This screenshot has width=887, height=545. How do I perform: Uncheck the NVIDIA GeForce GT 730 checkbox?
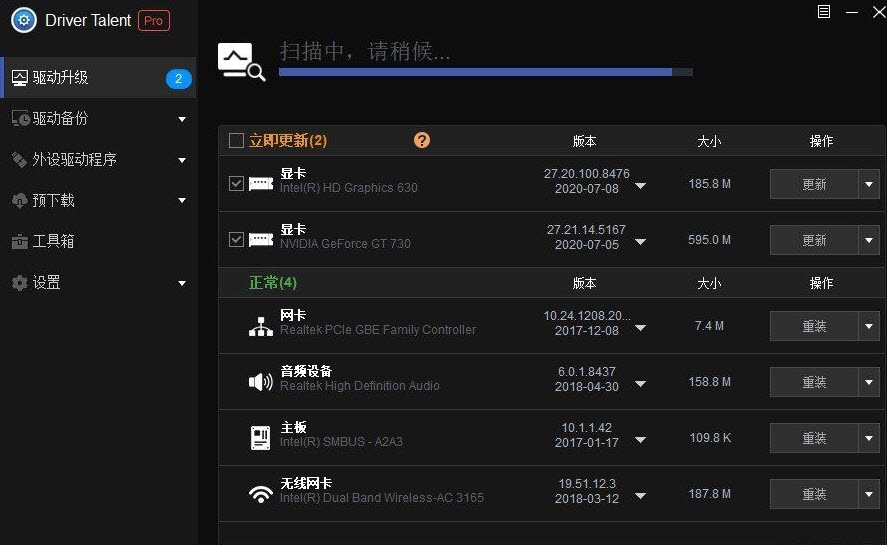click(x=236, y=239)
